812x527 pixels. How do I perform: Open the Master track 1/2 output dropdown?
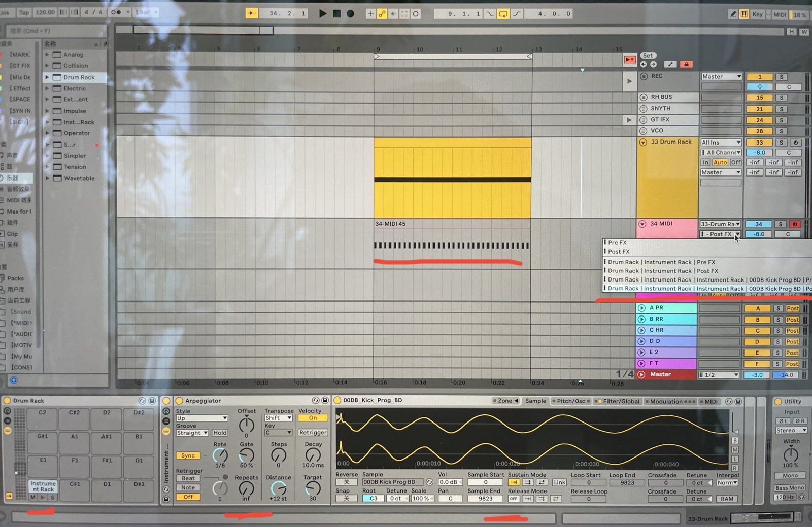click(x=719, y=375)
